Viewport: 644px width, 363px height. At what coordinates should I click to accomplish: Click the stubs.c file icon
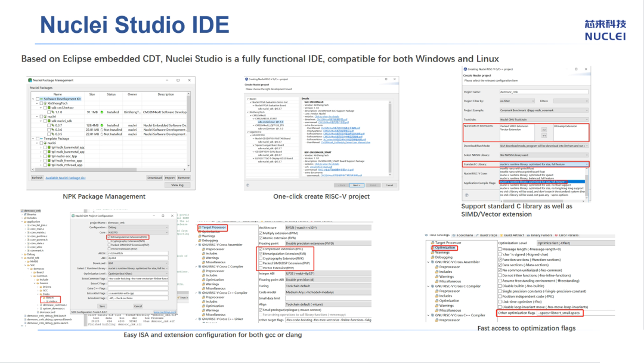pos(48,302)
